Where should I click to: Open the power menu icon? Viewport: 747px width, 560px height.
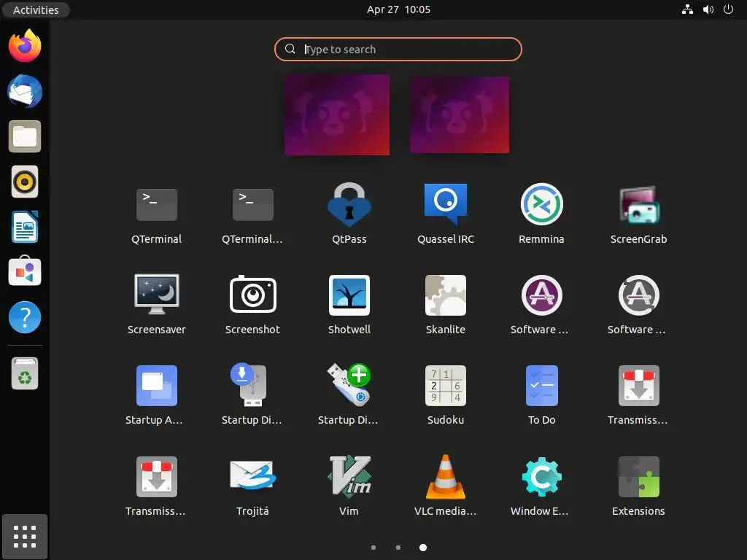click(729, 9)
